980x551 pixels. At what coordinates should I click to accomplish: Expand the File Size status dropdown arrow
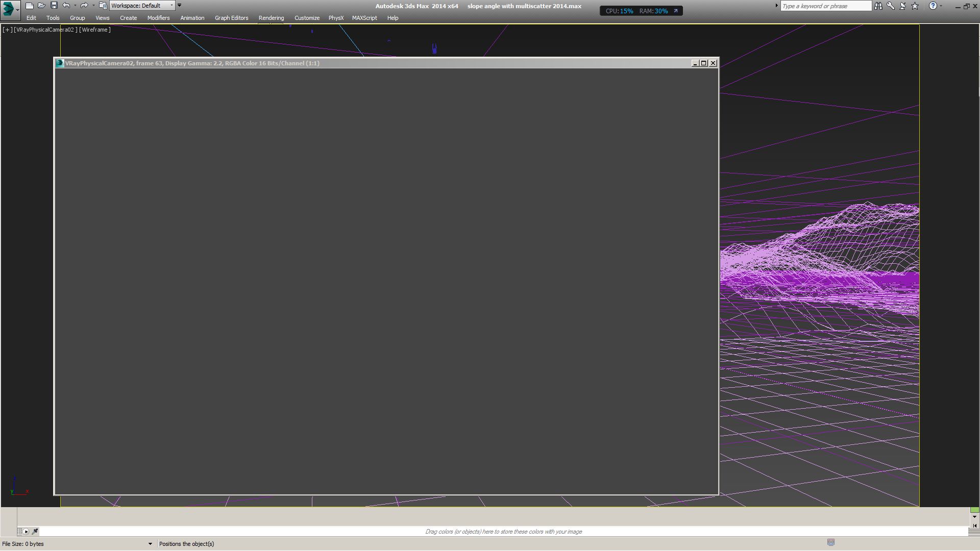click(x=150, y=544)
